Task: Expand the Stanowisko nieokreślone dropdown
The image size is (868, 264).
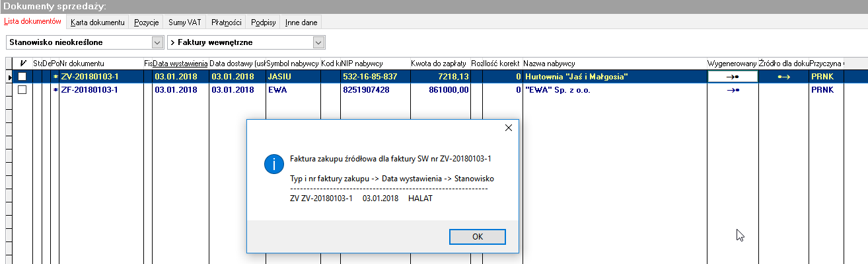Action: (157, 42)
